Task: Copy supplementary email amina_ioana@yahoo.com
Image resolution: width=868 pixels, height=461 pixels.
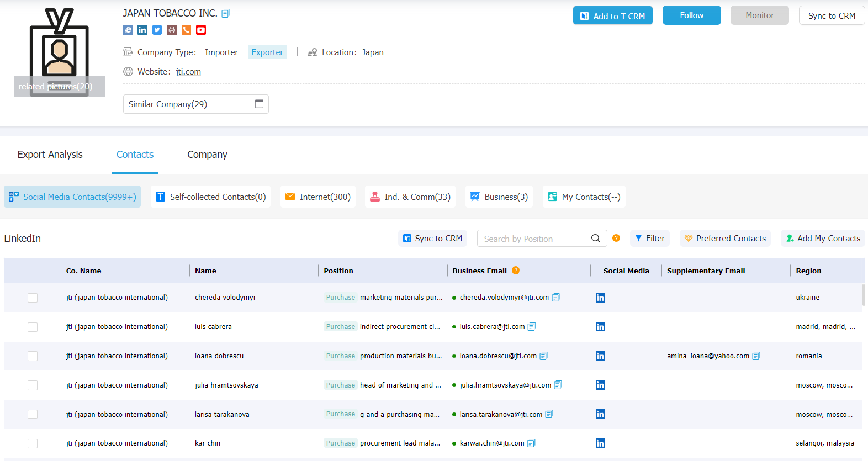Action: coord(756,356)
